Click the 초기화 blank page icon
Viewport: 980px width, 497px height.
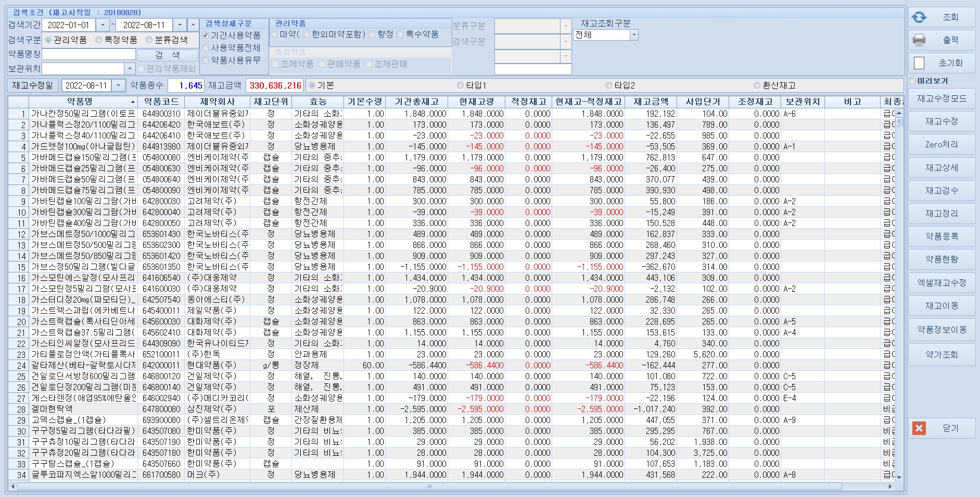[x=919, y=63]
